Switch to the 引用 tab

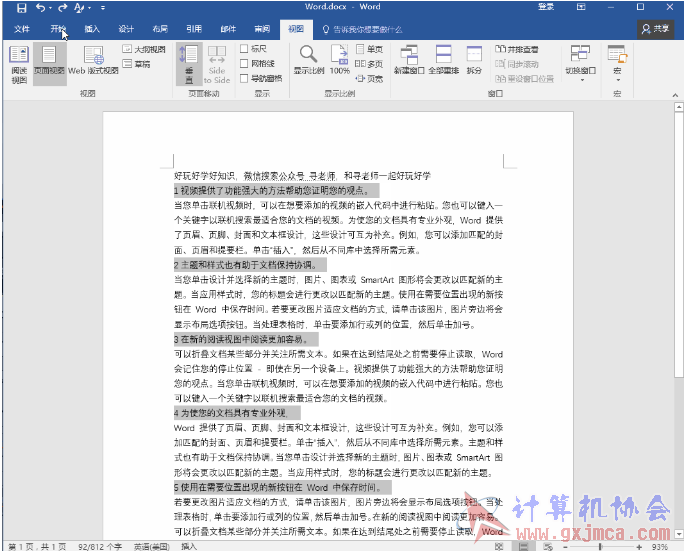(x=194, y=29)
